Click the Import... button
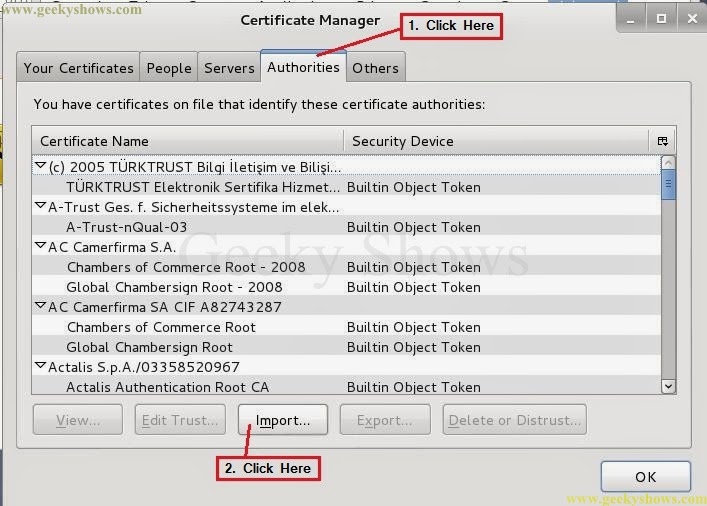707x506 pixels. 283,420
